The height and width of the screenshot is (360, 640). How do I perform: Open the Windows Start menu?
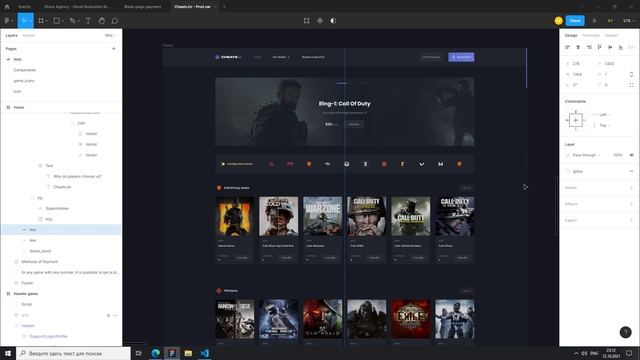pyautogui.click(x=8, y=353)
